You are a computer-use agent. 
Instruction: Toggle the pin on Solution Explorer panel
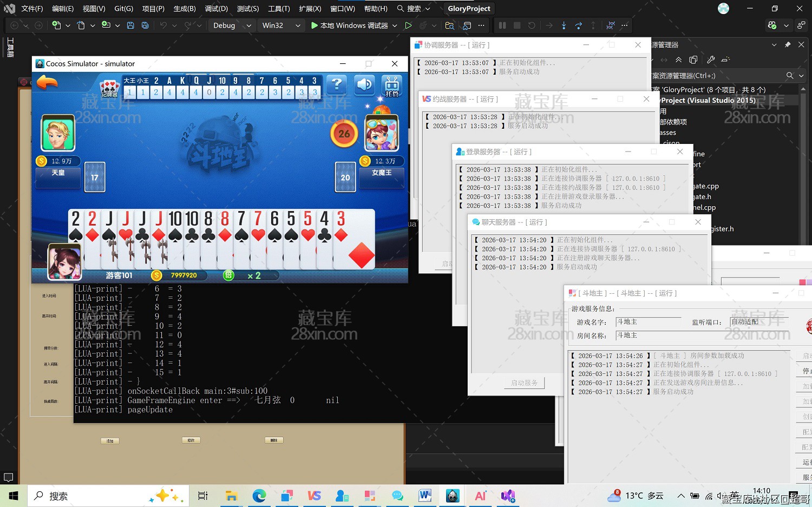[x=788, y=45]
